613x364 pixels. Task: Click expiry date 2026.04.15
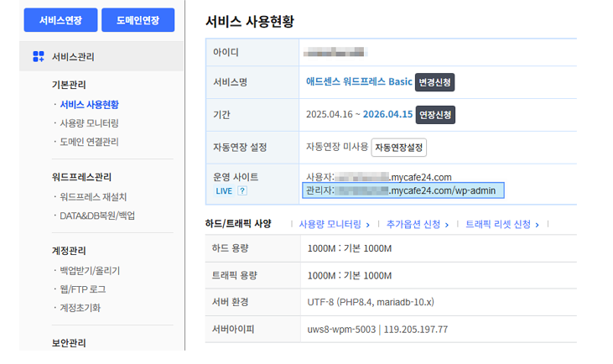387,114
